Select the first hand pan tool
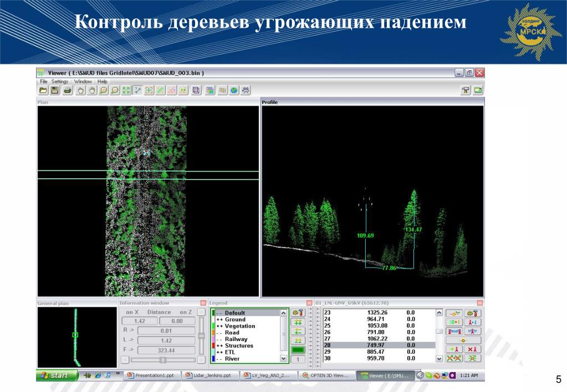 coord(80,90)
